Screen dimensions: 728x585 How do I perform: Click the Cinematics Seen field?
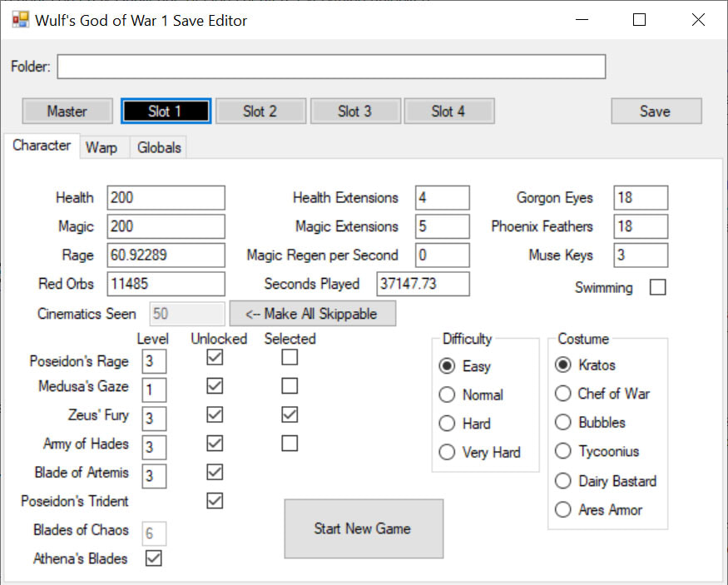[187, 314]
